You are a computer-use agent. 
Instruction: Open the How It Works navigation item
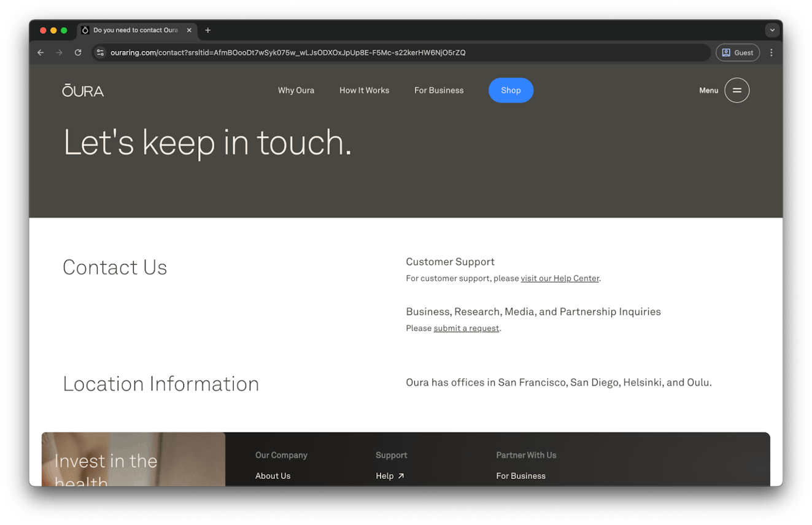364,90
